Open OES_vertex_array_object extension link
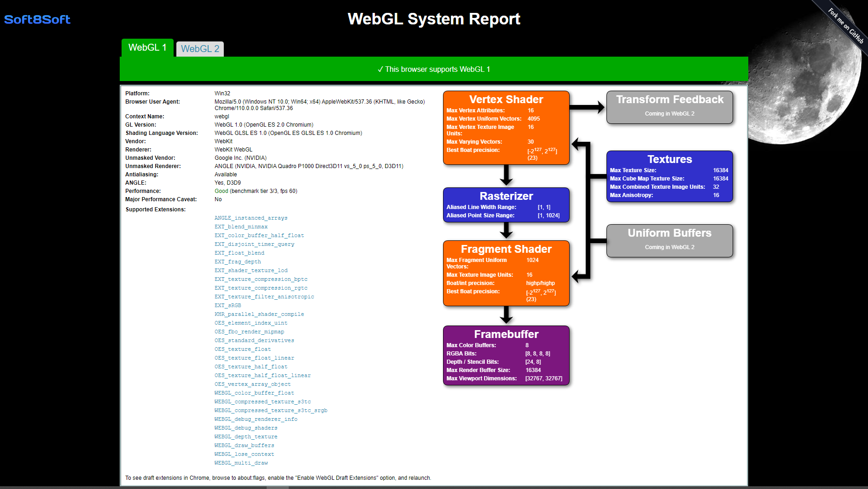 point(253,384)
